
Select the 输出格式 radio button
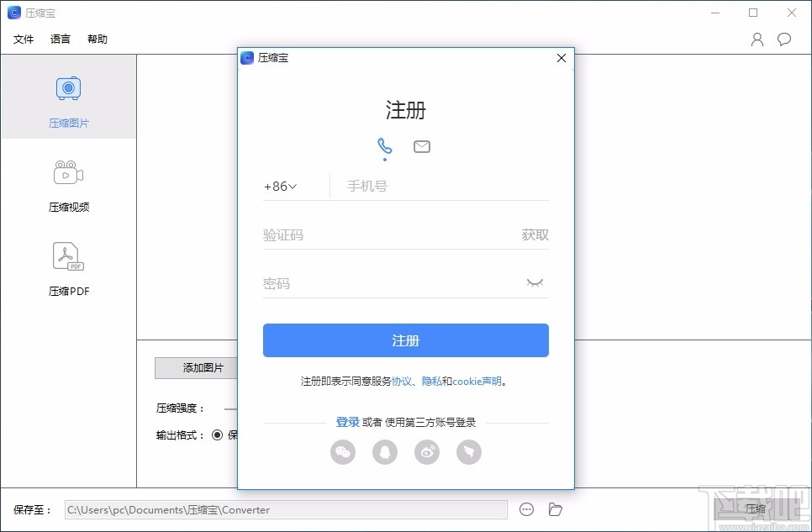point(218,435)
